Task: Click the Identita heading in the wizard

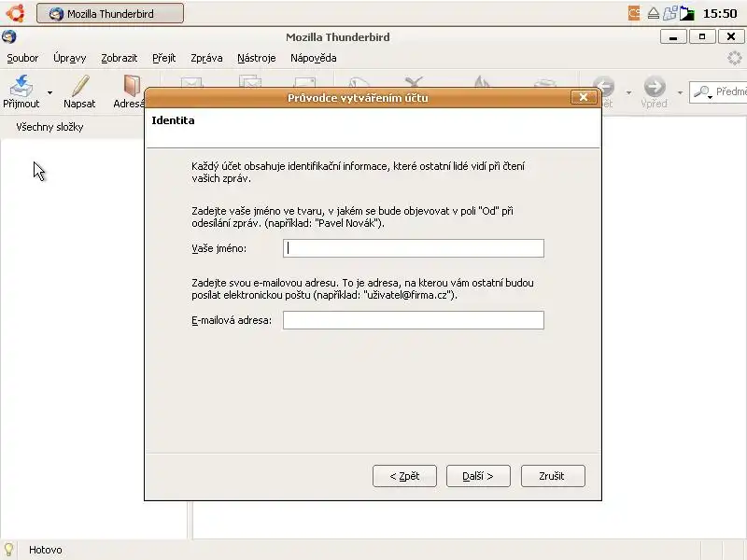Action: pos(173,120)
